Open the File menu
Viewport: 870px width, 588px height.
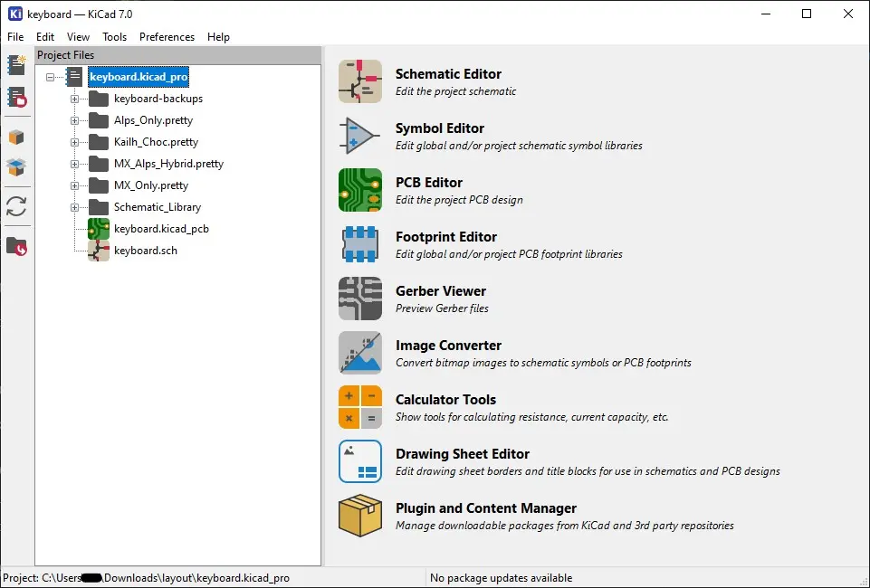tap(15, 36)
